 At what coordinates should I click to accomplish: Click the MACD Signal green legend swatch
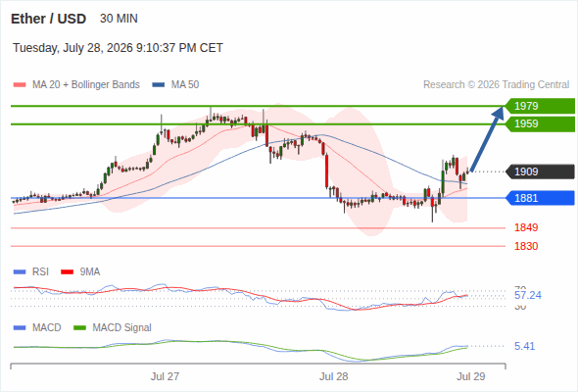80,328
